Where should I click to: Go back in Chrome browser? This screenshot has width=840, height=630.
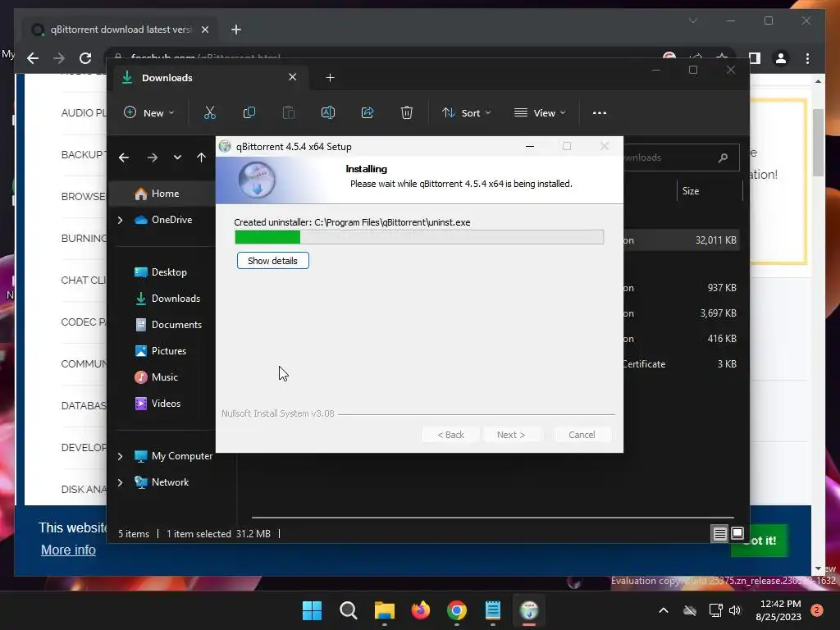(33, 58)
